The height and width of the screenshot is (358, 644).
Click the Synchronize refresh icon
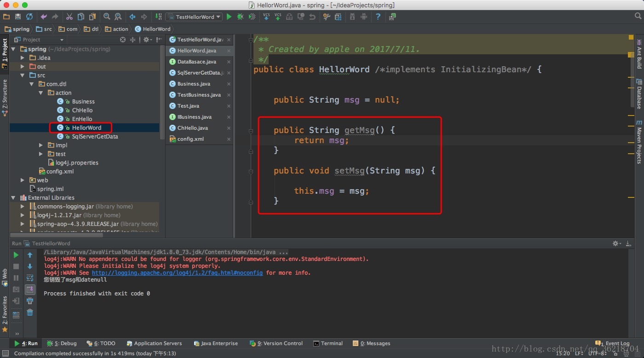(29, 17)
